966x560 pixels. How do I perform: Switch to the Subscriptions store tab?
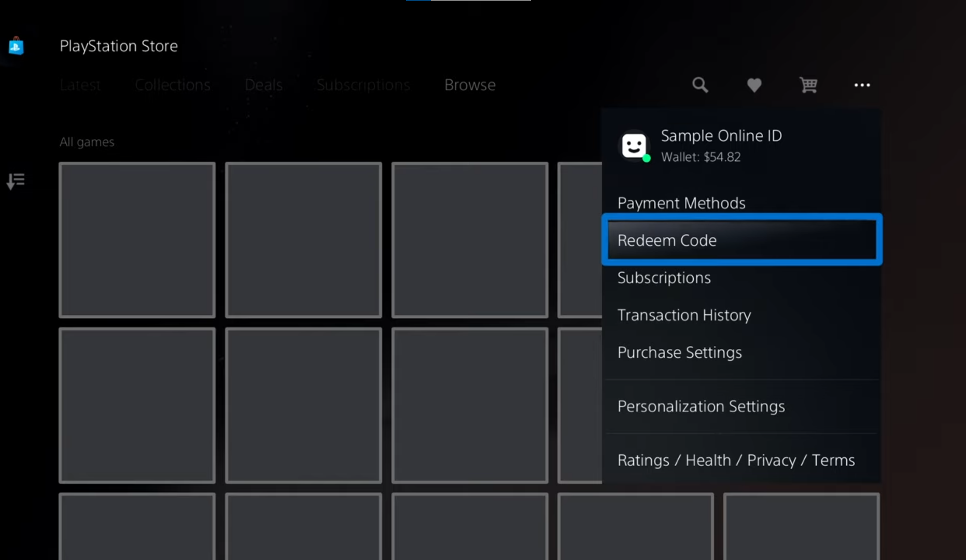pyautogui.click(x=363, y=85)
